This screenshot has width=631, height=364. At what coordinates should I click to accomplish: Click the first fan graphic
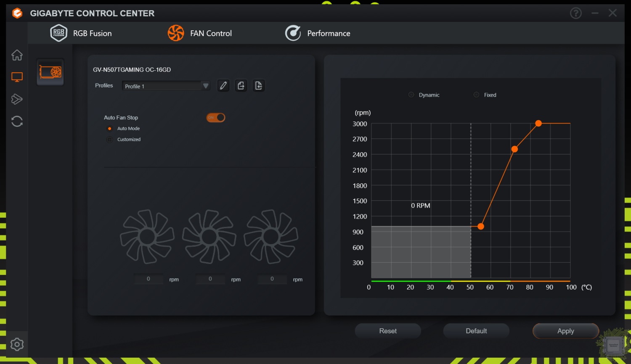[x=147, y=237]
